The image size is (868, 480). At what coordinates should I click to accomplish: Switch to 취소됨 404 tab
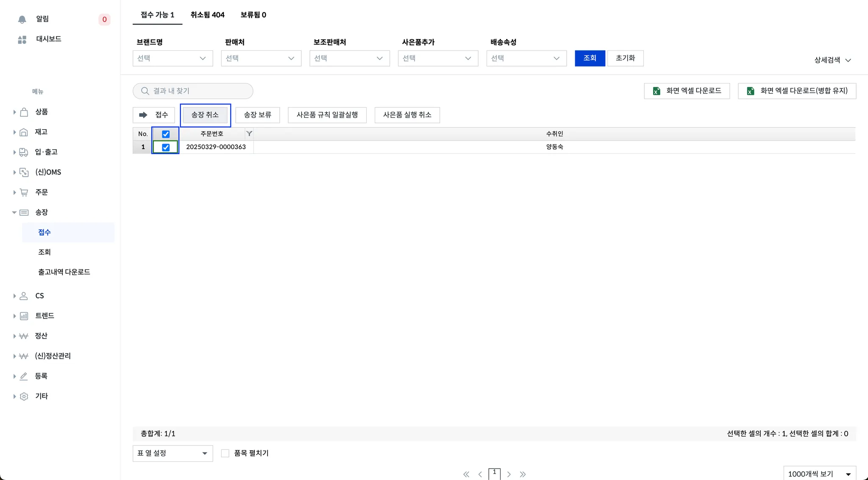pyautogui.click(x=207, y=15)
